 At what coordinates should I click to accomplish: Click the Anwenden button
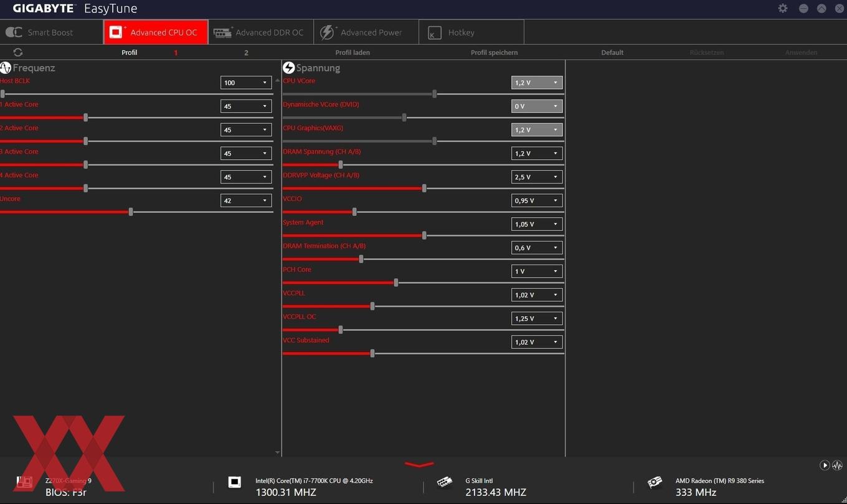click(801, 53)
